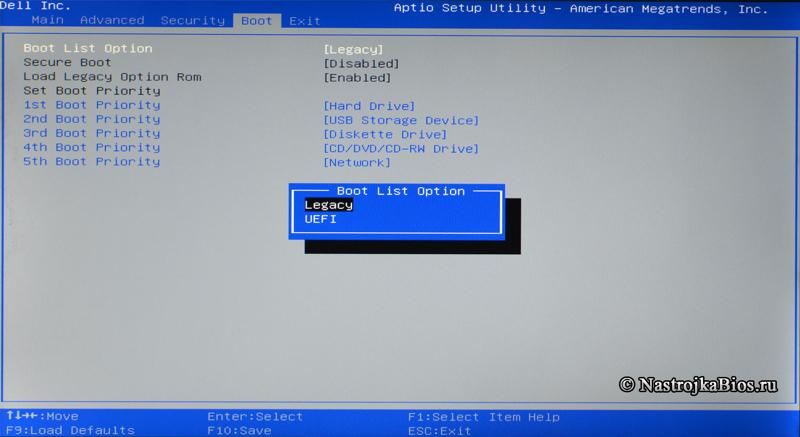800x437 pixels.
Task: Open the [USB Storage Device] value
Action: click(x=401, y=120)
